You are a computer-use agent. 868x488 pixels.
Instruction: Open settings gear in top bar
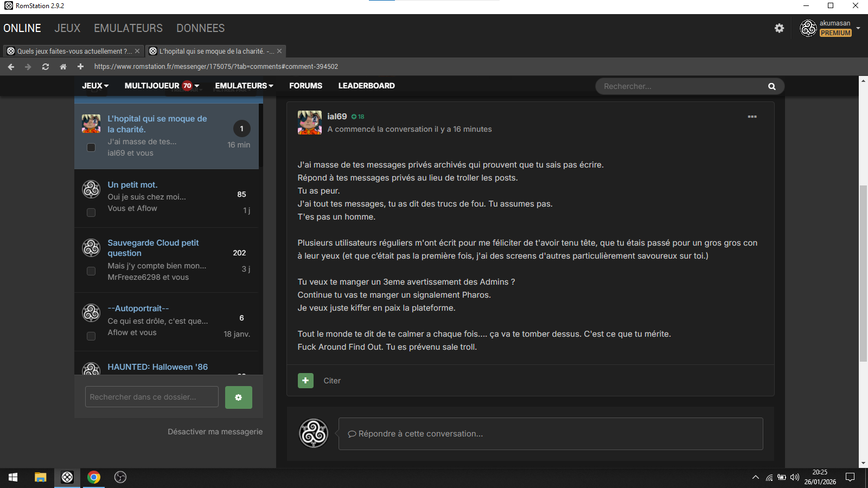coord(779,28)
